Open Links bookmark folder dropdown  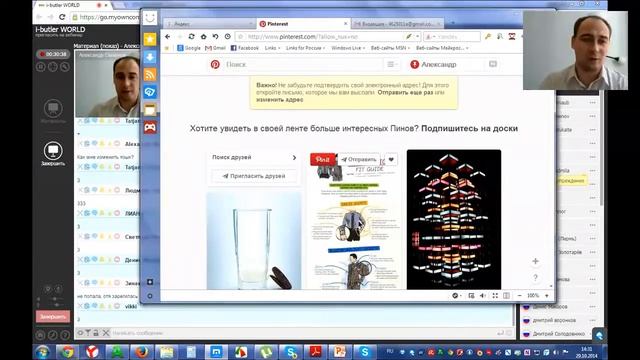pyautogui.click(x=272, y=48)
